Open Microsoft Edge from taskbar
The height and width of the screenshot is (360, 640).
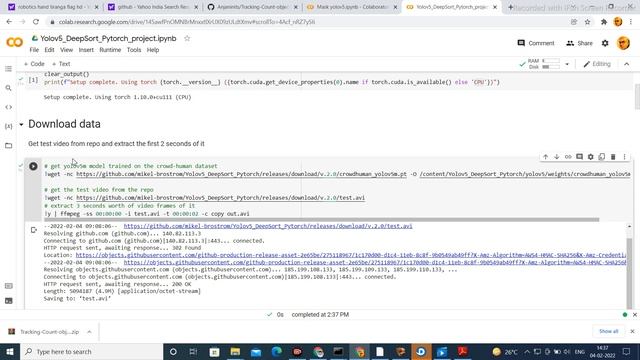277,351
